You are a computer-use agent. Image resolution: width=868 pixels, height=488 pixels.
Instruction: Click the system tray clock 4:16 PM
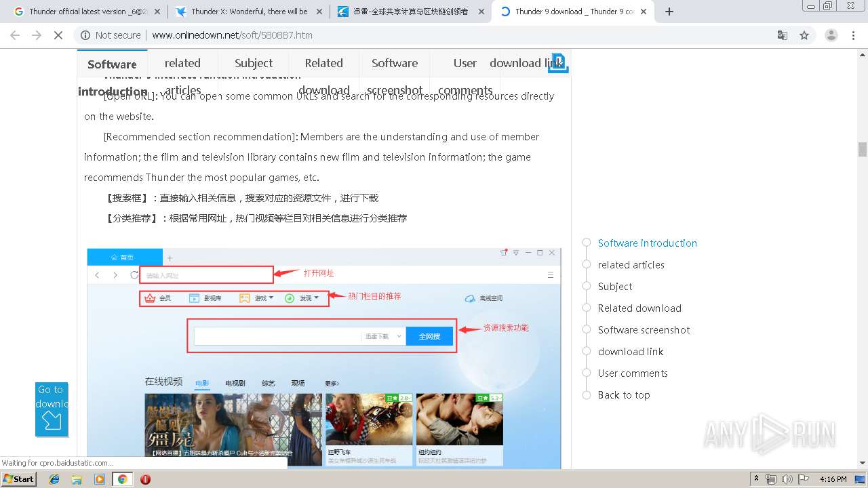coord(833,479)
